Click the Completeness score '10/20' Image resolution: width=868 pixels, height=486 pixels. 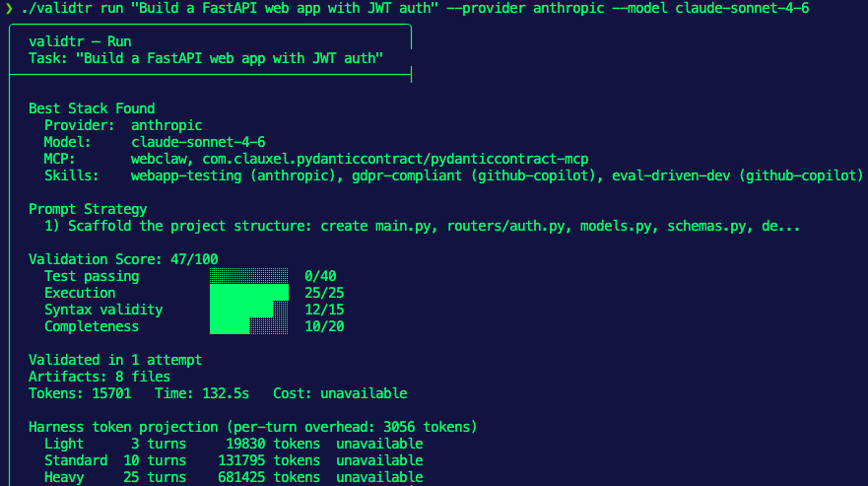click(x=324, y=326)
